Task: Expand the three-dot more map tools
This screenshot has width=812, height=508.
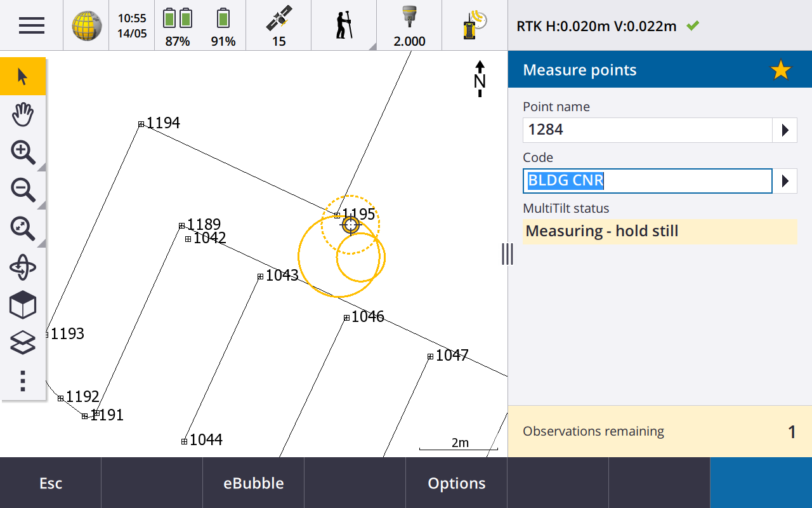Action: [23, 380]
